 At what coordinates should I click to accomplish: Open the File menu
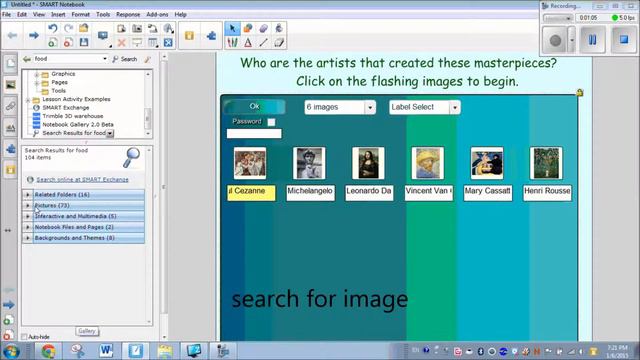coord(7,14)
